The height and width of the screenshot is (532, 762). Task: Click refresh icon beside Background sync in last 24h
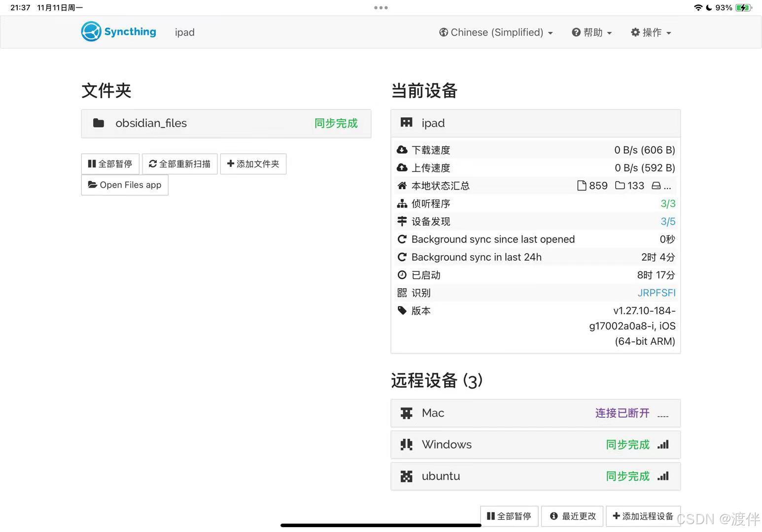pyautogui.click(x=402, y=257)
